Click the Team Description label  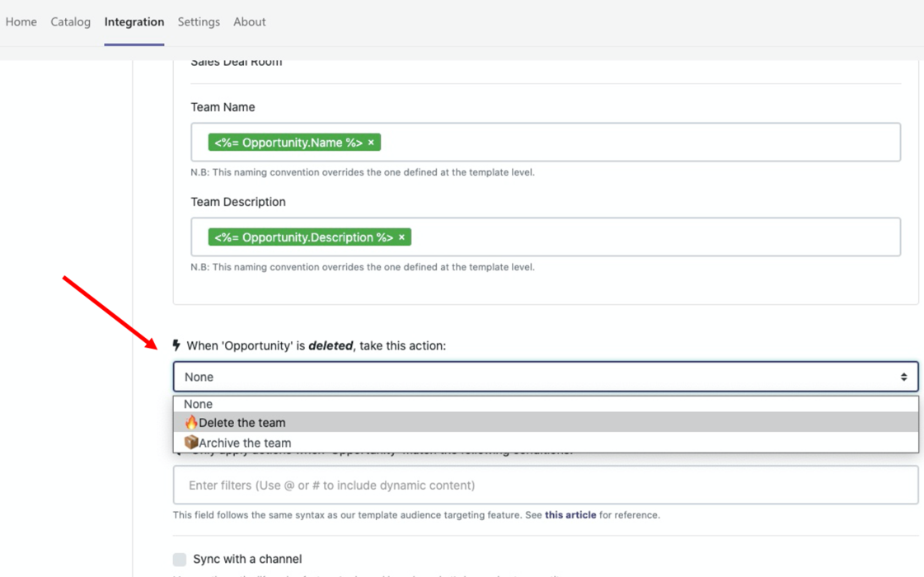pos(238,202)
